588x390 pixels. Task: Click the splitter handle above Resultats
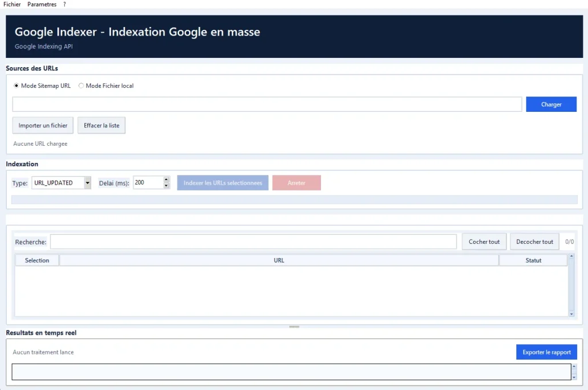pyautogui.click(x=295, y=327)
